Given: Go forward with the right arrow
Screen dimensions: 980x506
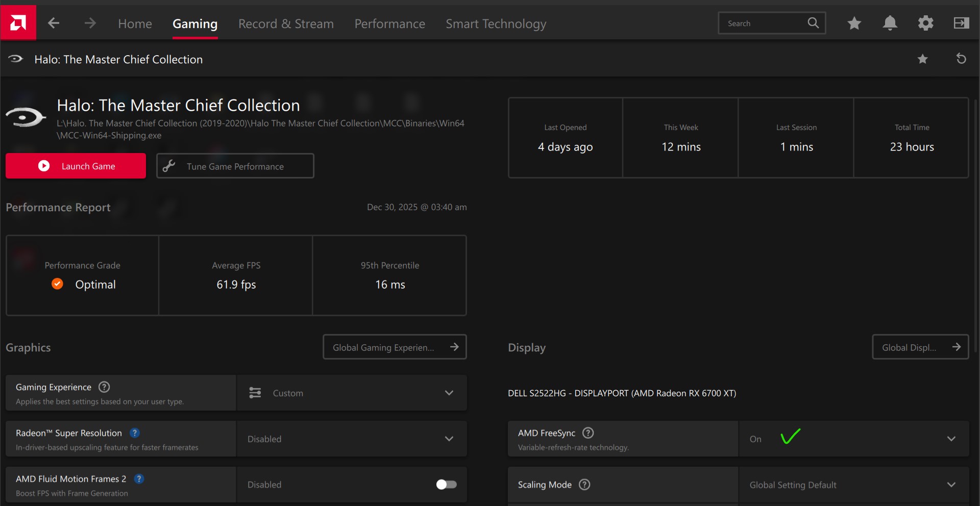Looking at the screenshot, I should [90, 23].
